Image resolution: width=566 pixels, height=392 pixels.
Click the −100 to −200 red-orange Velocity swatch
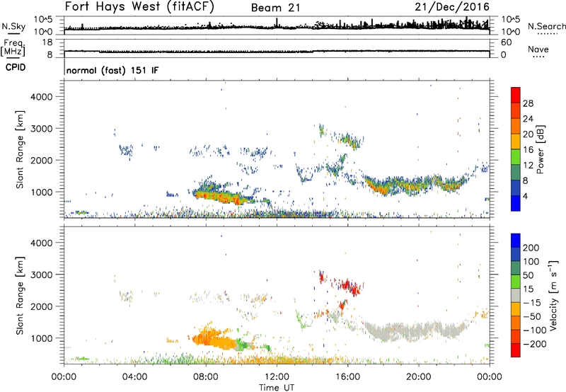coord(516,336)
